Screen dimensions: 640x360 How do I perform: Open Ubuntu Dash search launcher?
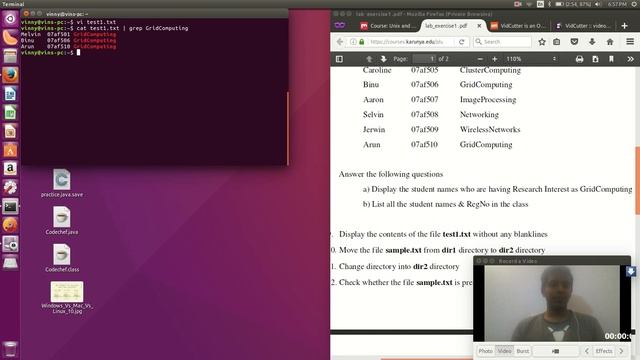click(10, 18)
